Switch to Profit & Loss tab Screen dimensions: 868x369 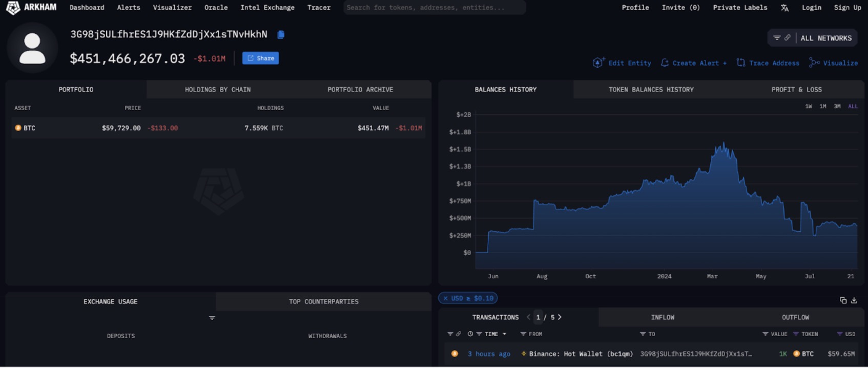tap(796, 89)
